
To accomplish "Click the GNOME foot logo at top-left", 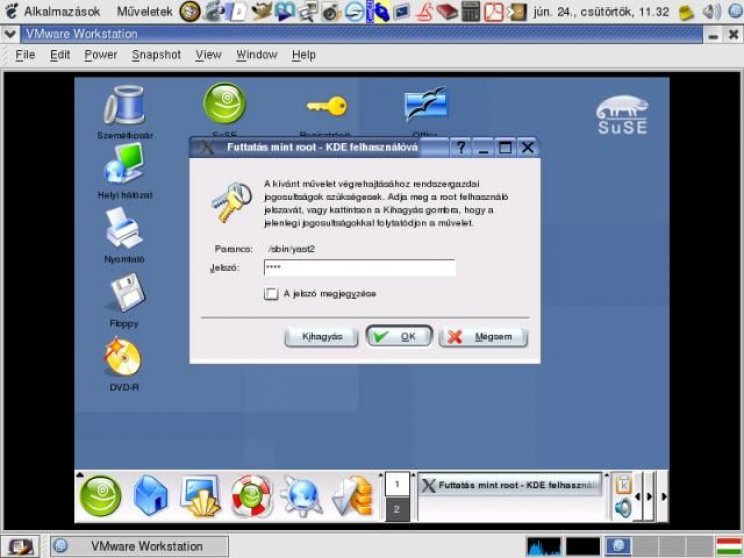I will 10,11.
